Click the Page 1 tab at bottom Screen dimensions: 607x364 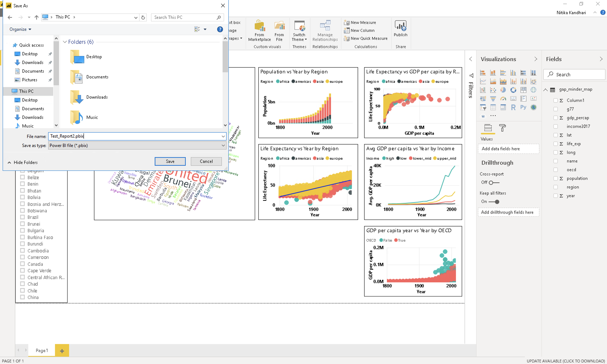[42, 350]
